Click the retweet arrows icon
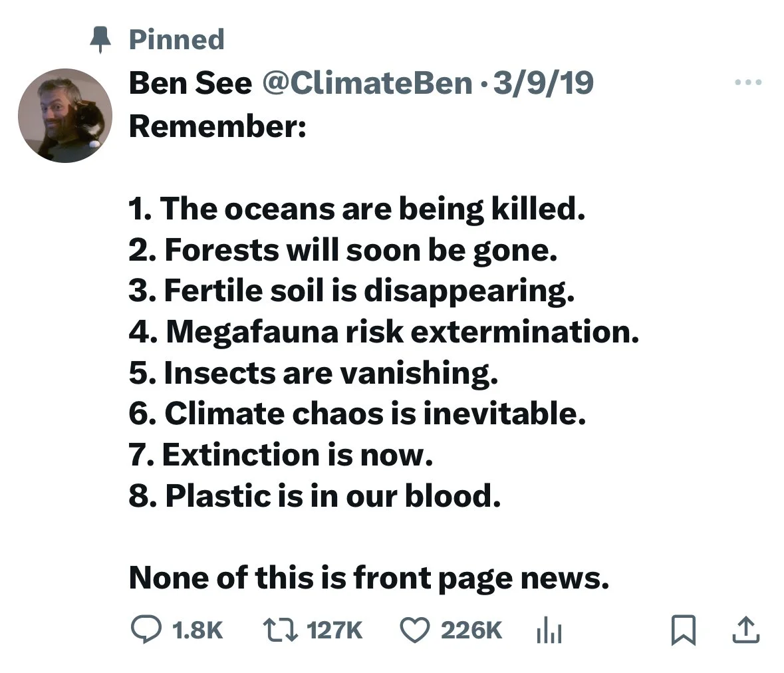Screen dimensions: 784x673 (279, 629)
